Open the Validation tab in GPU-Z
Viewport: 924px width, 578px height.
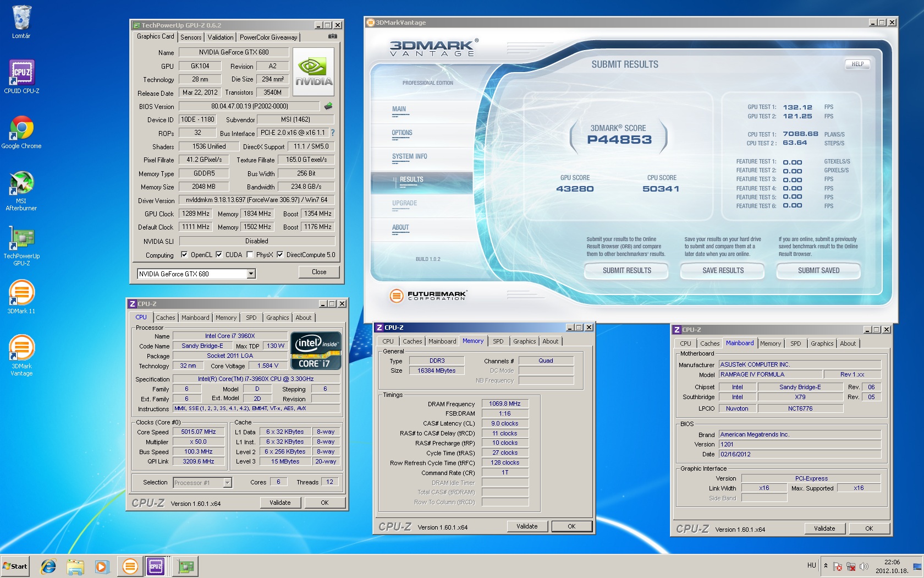tap(221, 37)
